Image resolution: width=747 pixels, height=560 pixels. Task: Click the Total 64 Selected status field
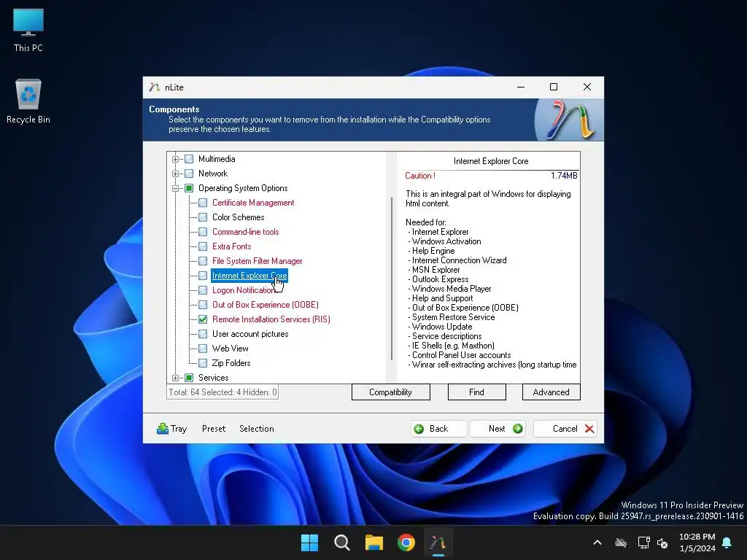222,392
